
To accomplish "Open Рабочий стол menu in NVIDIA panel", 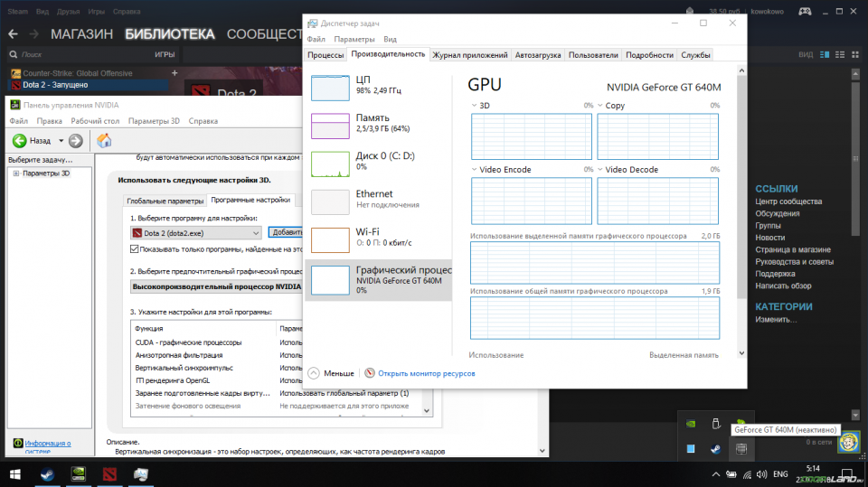I will 95,121.
